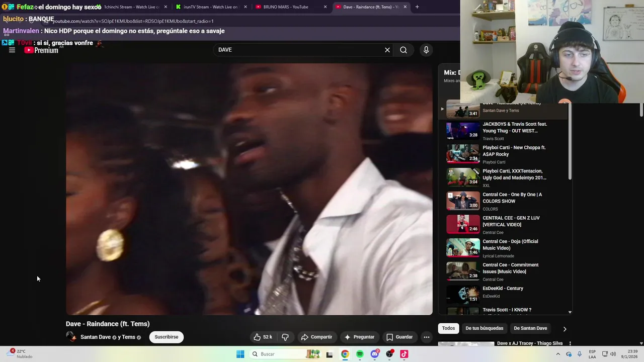The image size is (644, 362).
Task: Open Central Cee Commitment Issues video
Action: (503, 271)
